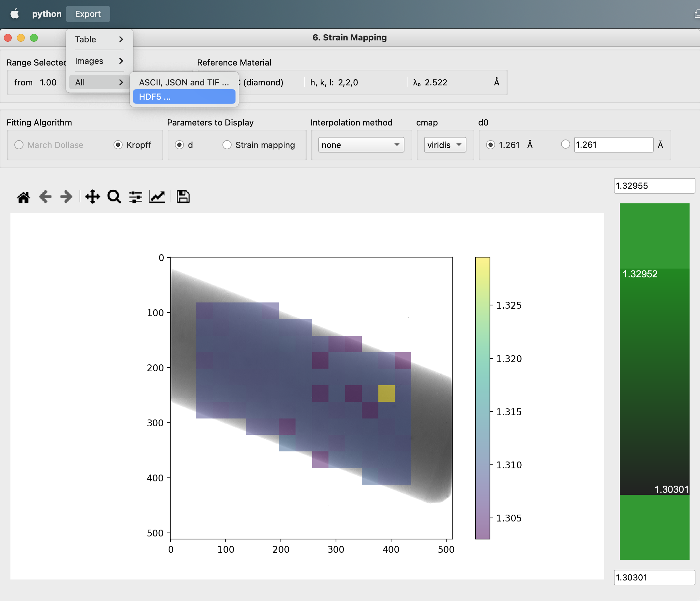Click the forward arrow navigation icon
The image size is (700, 601).
(x=66, y=197)
